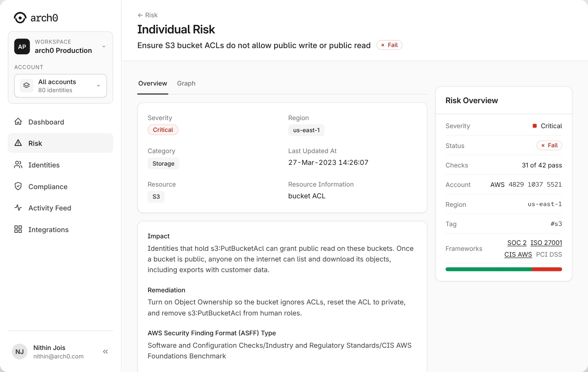Viewport: 588px width, 372px height.
Task: Click the arch0 logo icon
Action: (20, 18)
